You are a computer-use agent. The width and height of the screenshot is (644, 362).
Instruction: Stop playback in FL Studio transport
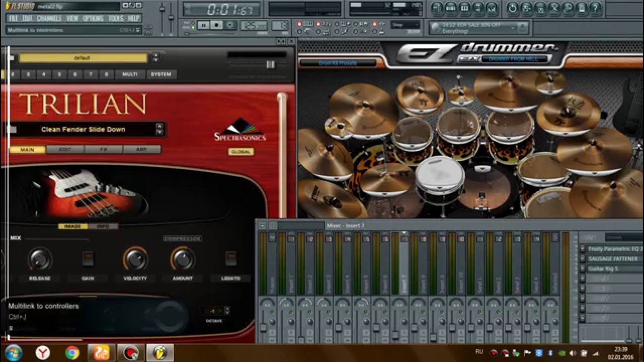coord(217,25)
